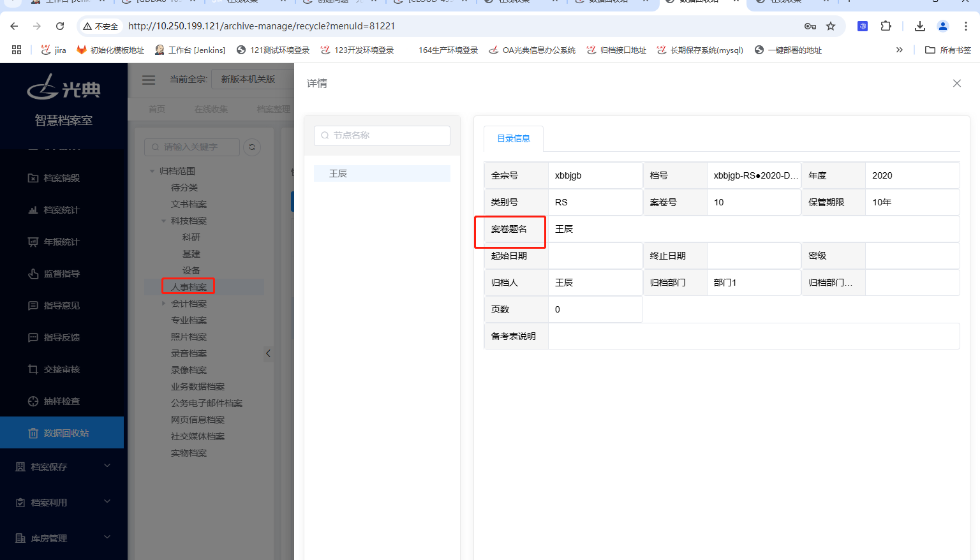Open 监督指导 in the sidebar

tap(62, 274)
